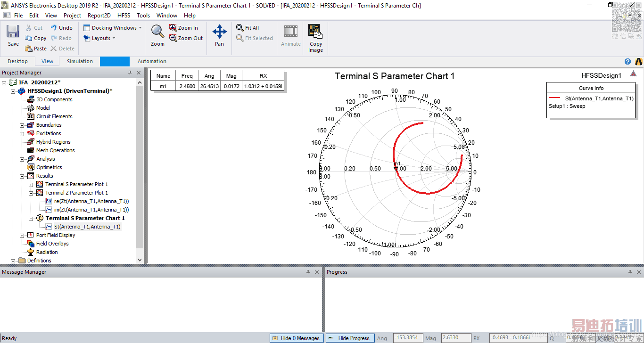This screenshot has width=644, height=343.
Task: Click the red curve swatch in Curve Info
Action: [554, 98]
